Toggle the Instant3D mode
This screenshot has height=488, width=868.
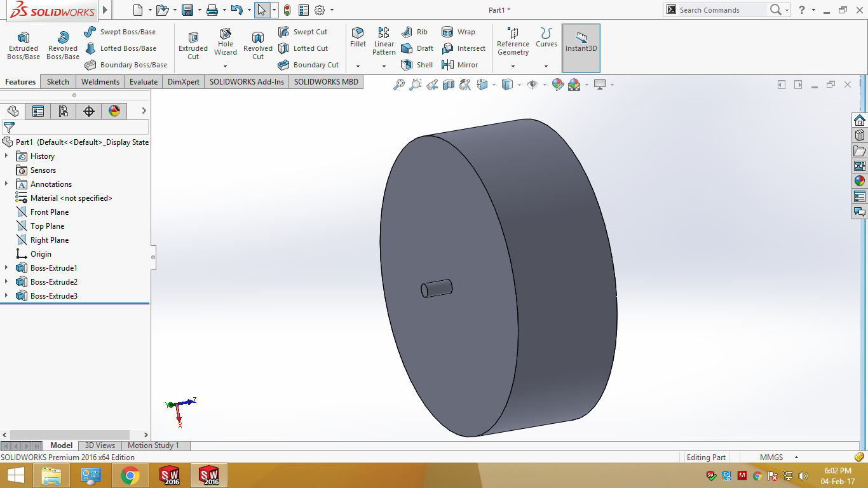581,48
